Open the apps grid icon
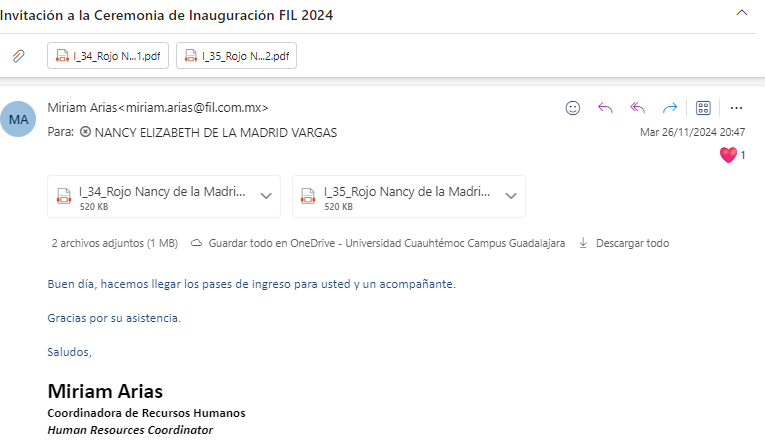Viewport: 765px width, 441px height. 703,108
